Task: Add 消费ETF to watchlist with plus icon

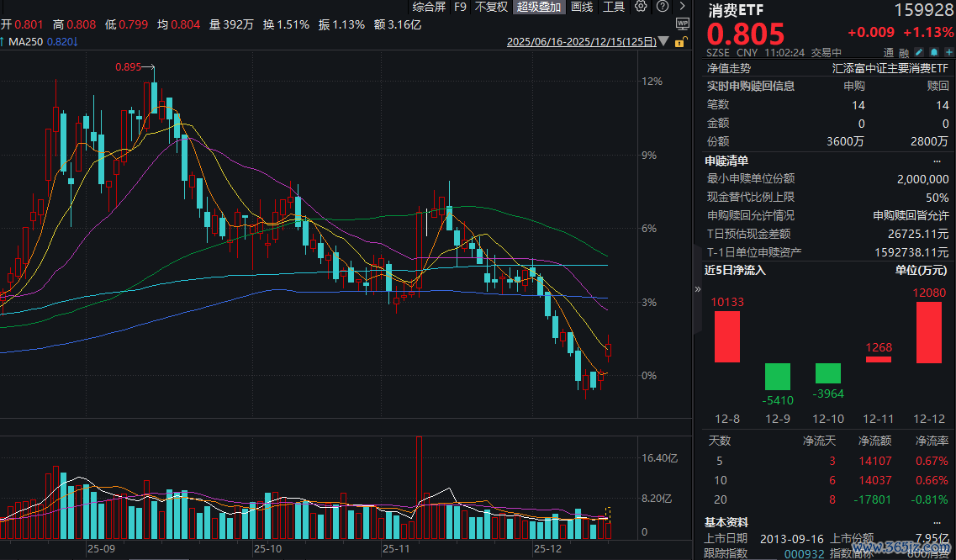Action: pyautogui.click(x=948, y=52)
